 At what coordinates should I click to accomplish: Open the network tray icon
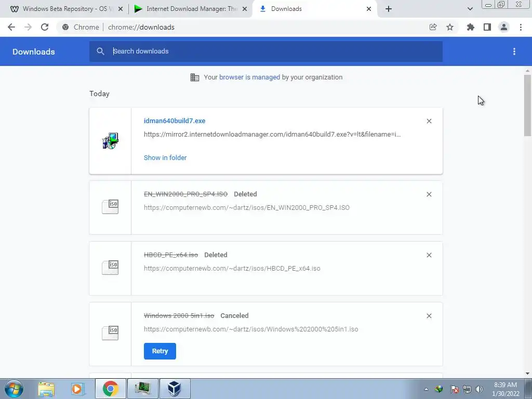(x=467, y=389)
